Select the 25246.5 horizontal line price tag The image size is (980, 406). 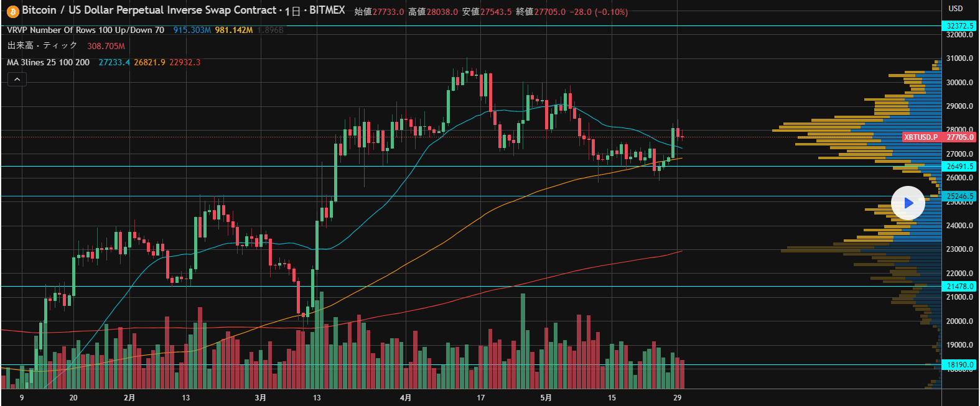pyautogui.click(x=959, y=196)
